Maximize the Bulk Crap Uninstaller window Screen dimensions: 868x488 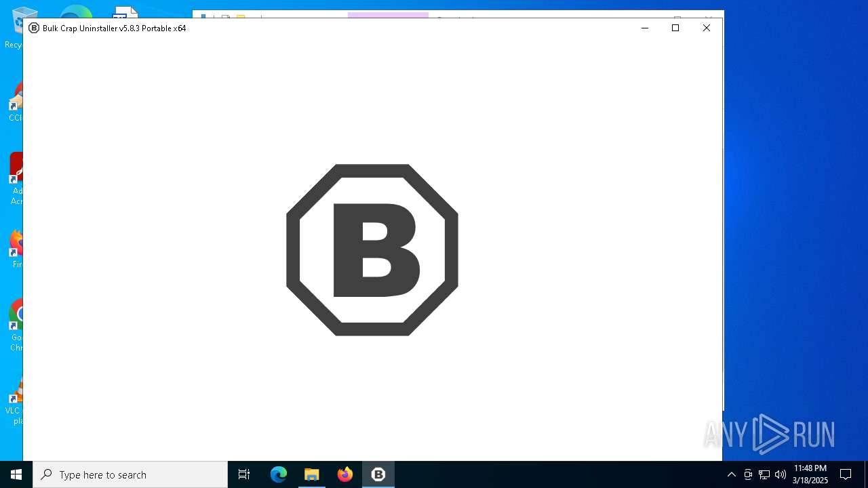point(675,28)
